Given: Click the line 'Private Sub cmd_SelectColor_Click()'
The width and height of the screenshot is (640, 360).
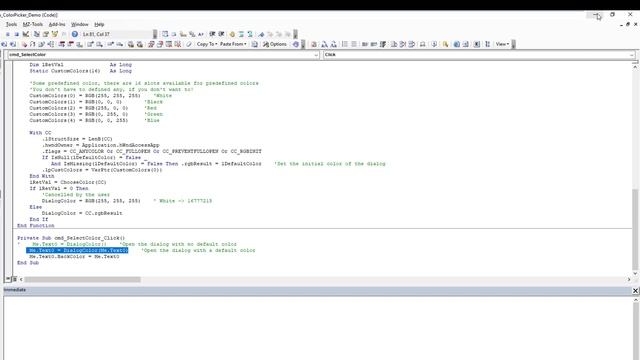Looking at the screenshot, I should click(71, 238).
